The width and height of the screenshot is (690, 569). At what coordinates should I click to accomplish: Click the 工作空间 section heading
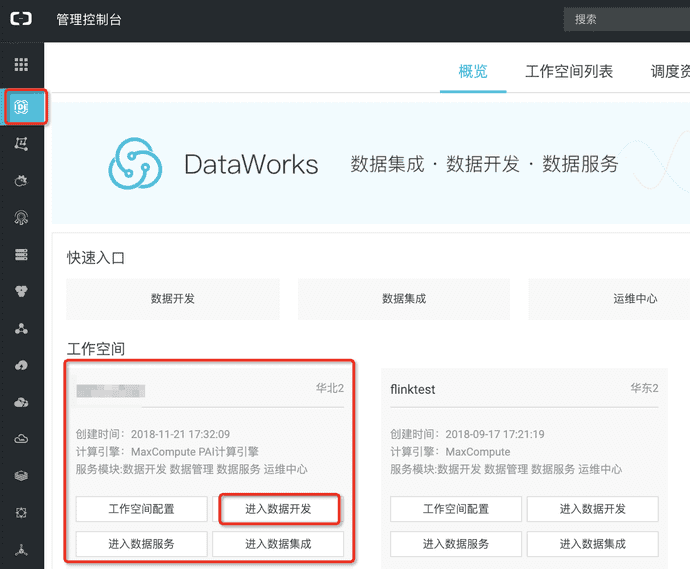coord(96,349)
